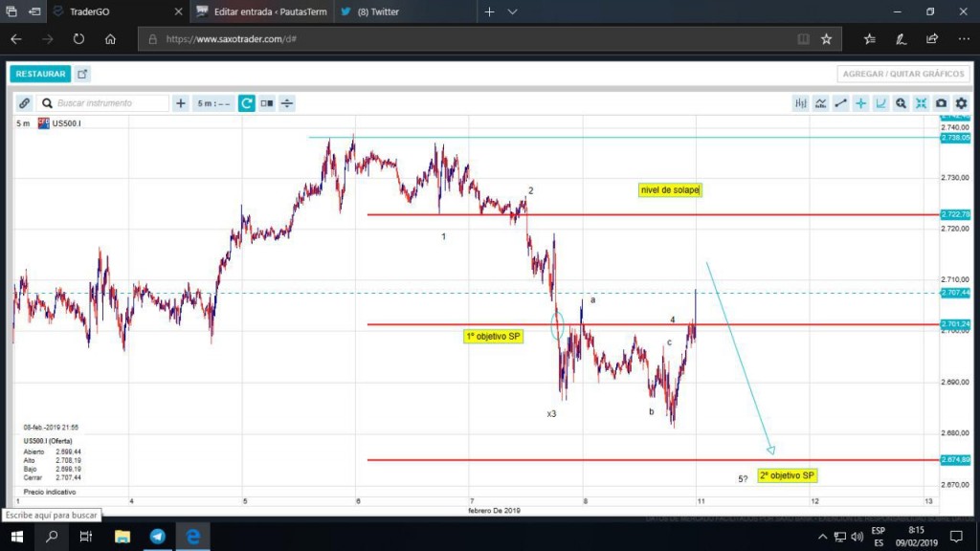Click the link instrument chain icon
The height and width of the screenshot is (551, 980).
click(x=24, y=103)
